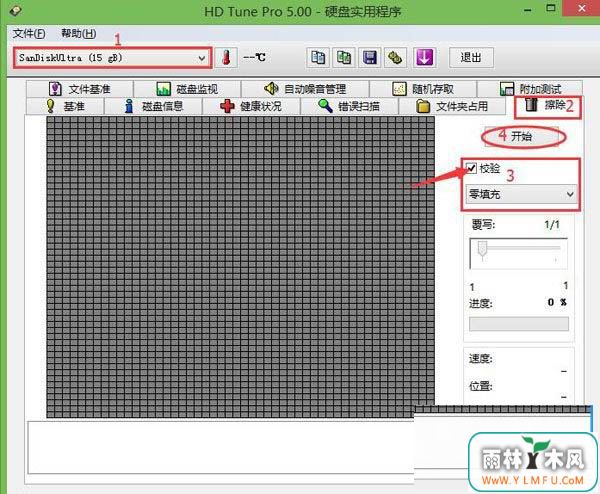Viewport: 600px width, 494px height.
Task: Click the thermometer temperature icon
Action: 226,58
